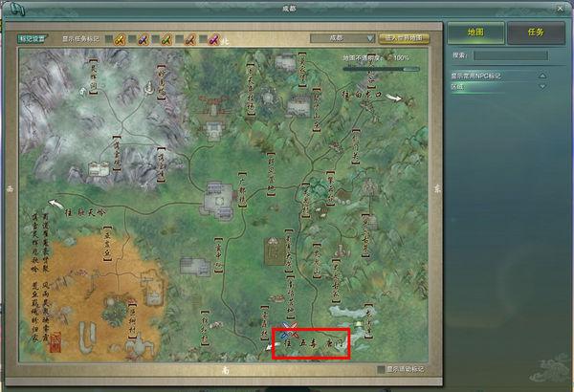Image resolution: width=574 pixels, height=392 pixels.
Task: Switch to the 任务 tab
Action: tap(536, 33)
